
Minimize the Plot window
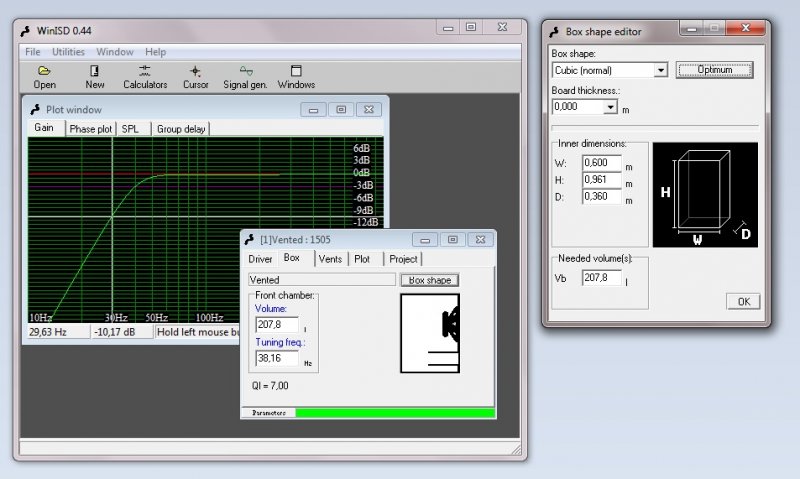(313, 110)
